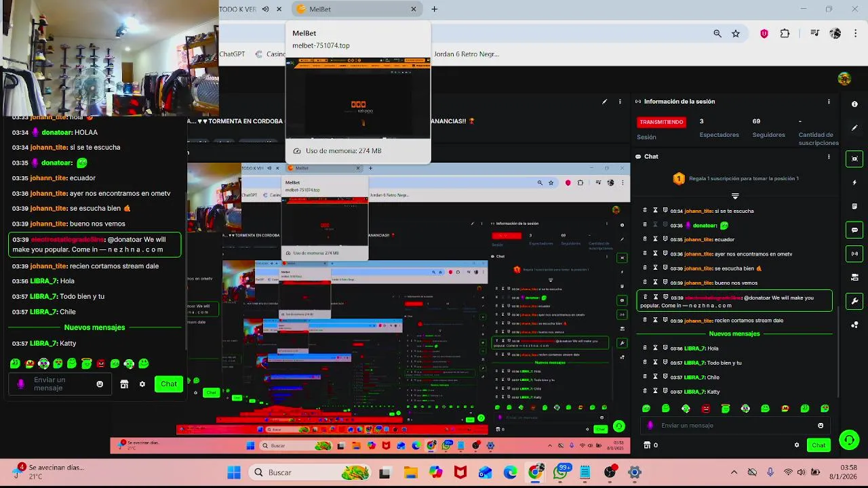868x488 pixels.
Task: Open the Chrome profile avatar
Action: tap(835, 33)
